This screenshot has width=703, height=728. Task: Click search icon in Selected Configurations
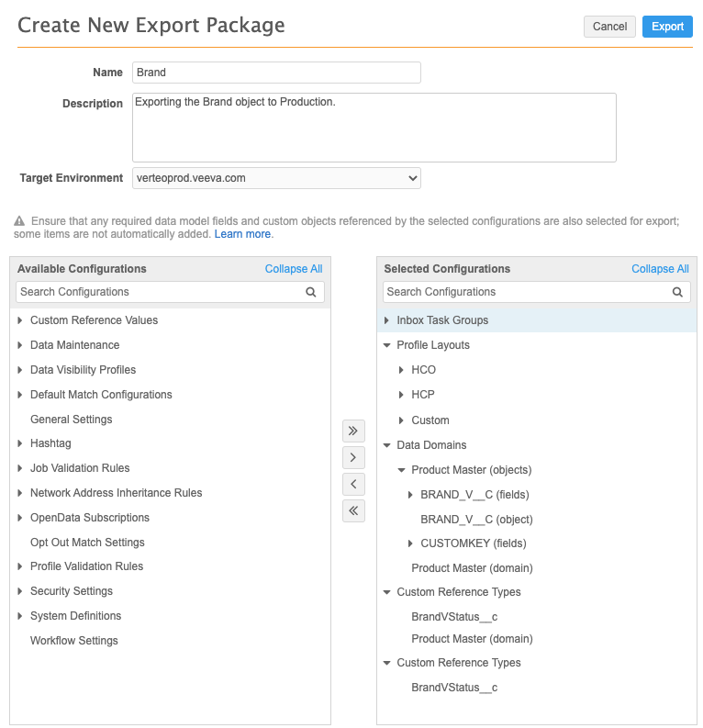click(677, 292)
